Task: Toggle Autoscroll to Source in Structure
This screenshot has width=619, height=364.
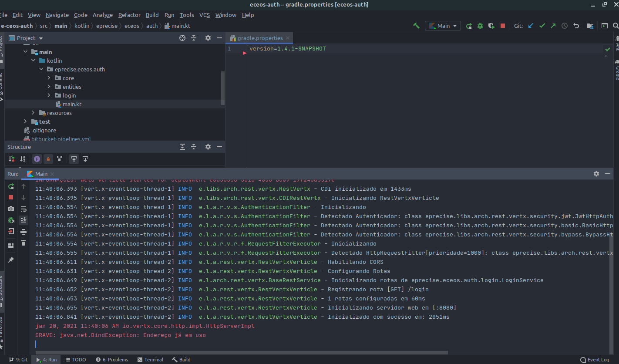Action: click(74, 159)
